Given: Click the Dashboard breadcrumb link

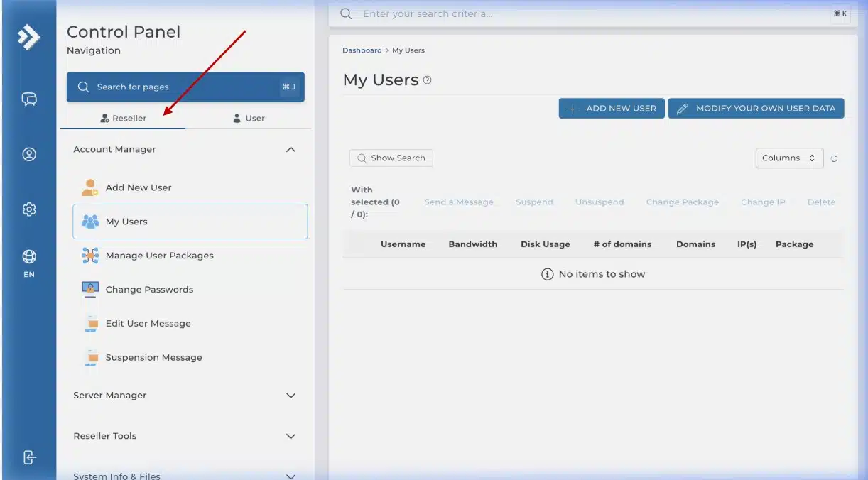Looking at the screenshot, I should [x=362, y=50].
